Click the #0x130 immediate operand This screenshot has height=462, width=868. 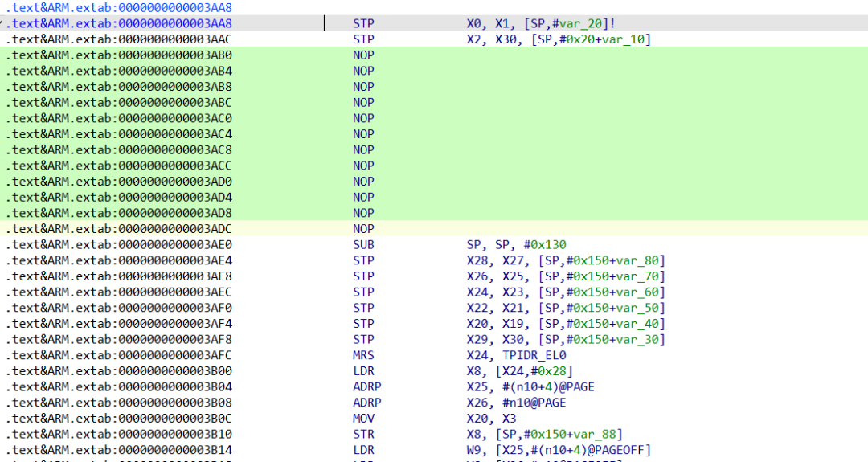point(545,244)
